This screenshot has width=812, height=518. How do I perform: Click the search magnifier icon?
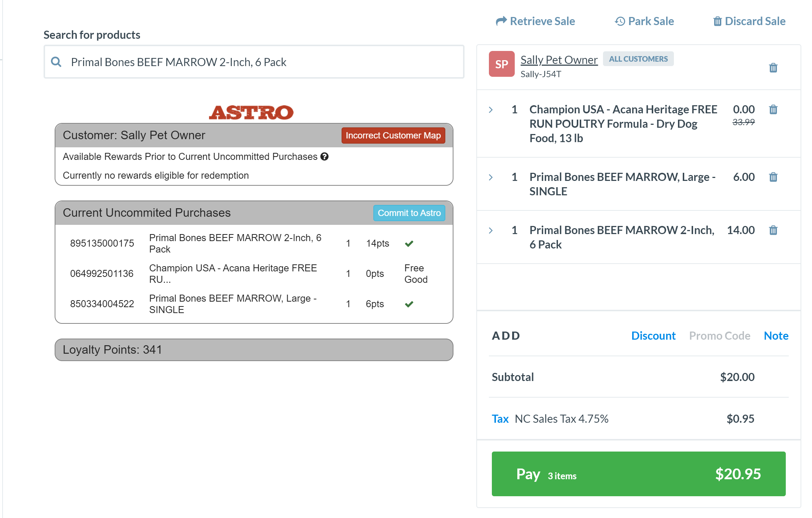56,62
